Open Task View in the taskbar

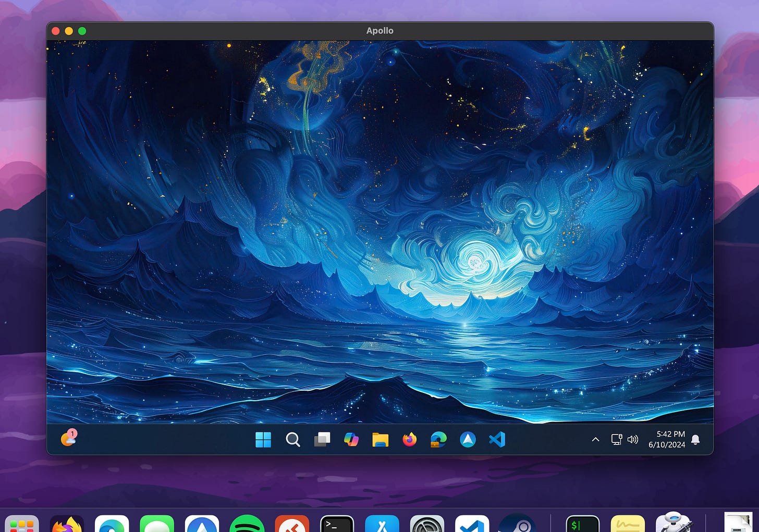coord(322,440)
